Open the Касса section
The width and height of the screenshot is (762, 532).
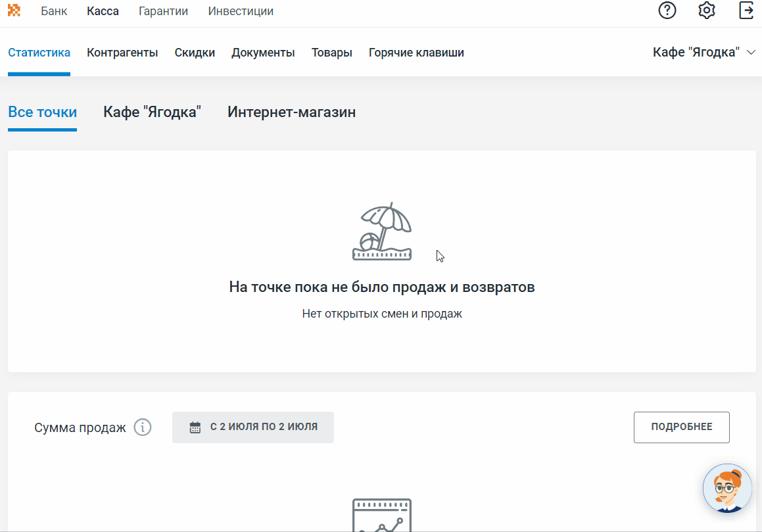(103, 11)
